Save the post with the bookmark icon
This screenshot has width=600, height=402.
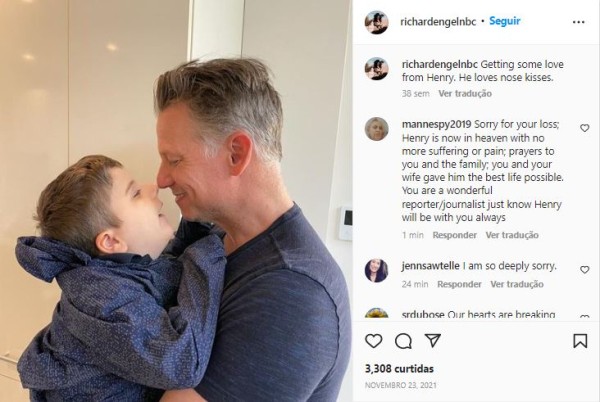click(580, 340)
